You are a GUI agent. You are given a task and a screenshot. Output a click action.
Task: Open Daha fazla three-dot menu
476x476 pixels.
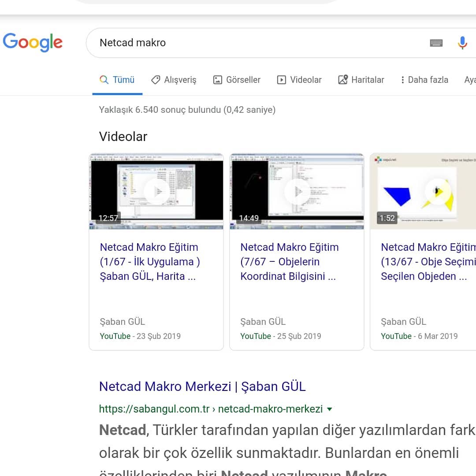[402, 80]
